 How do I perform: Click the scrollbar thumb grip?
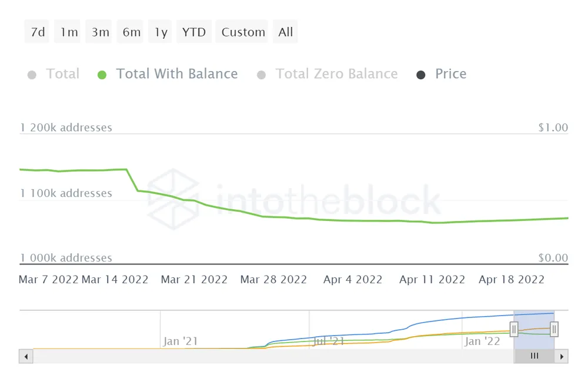coord(534,356)
